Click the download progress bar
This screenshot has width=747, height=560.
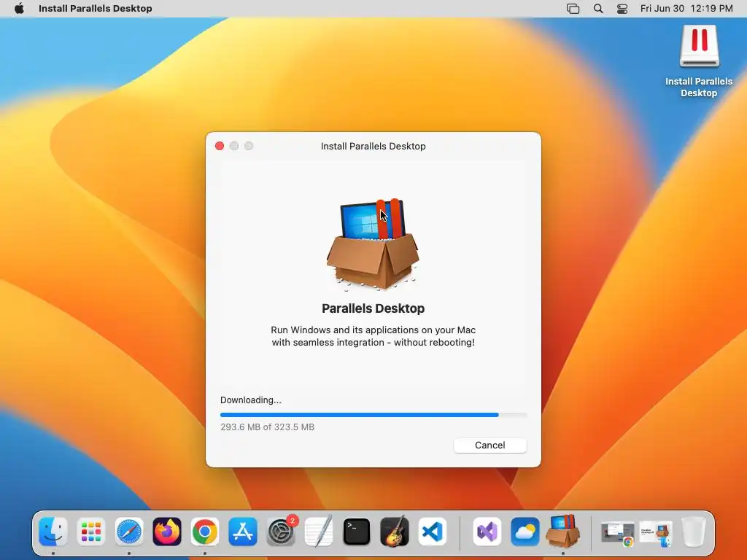373,415
